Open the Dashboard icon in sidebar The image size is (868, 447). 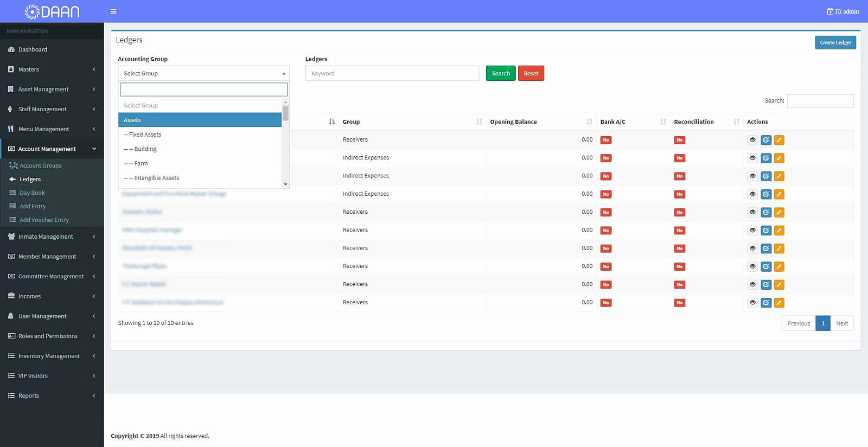(11, 49)
